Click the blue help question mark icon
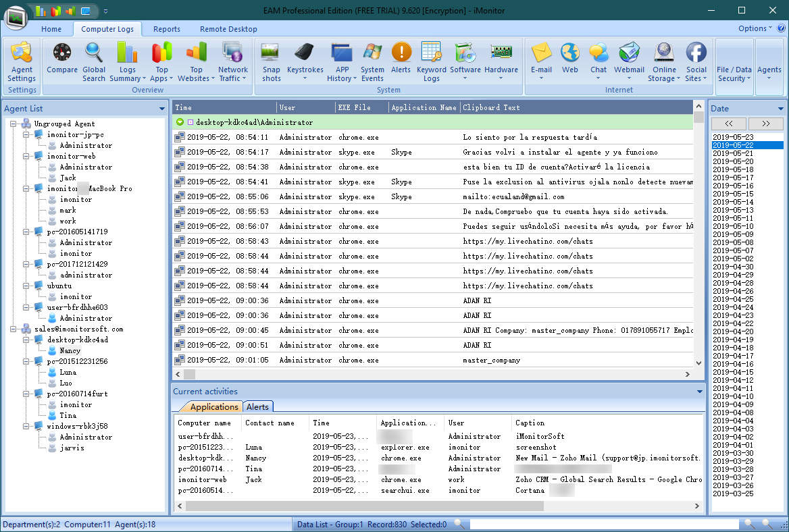This screenshot has width=789, height=532. coord(782,28)
